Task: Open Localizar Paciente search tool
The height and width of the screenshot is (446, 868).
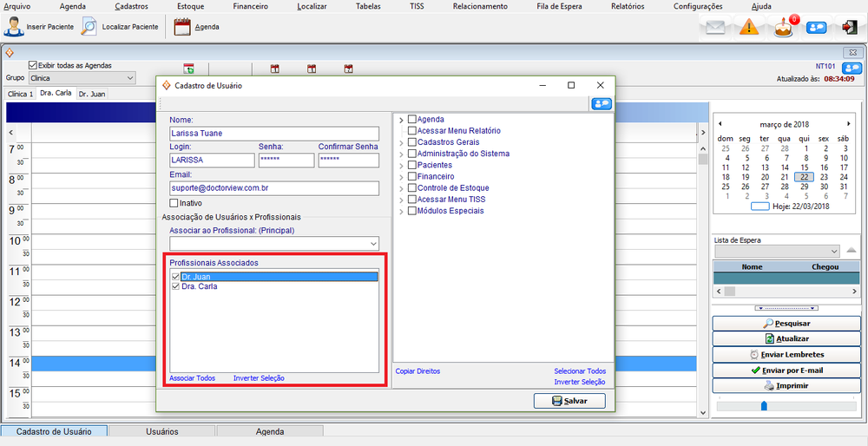Action: (x=89, y=27)
